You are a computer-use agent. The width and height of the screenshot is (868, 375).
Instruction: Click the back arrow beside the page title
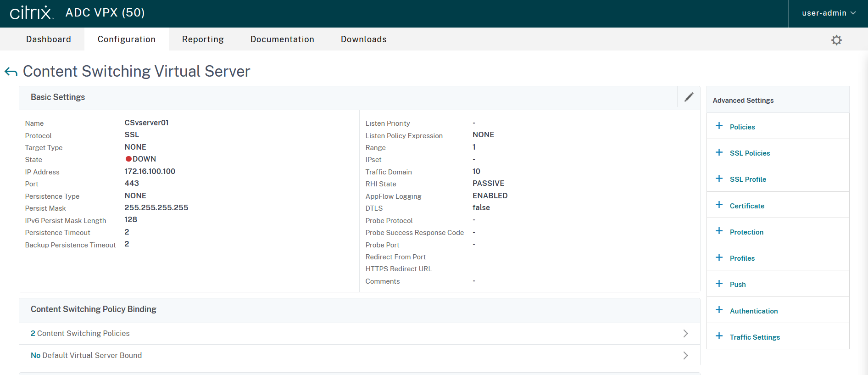tap(11, 72)
